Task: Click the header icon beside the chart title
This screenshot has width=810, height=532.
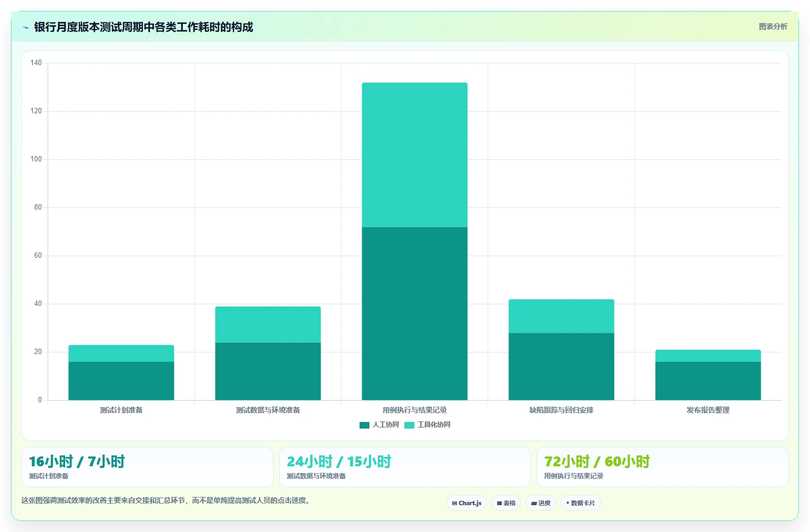Action: pos(26,27)
